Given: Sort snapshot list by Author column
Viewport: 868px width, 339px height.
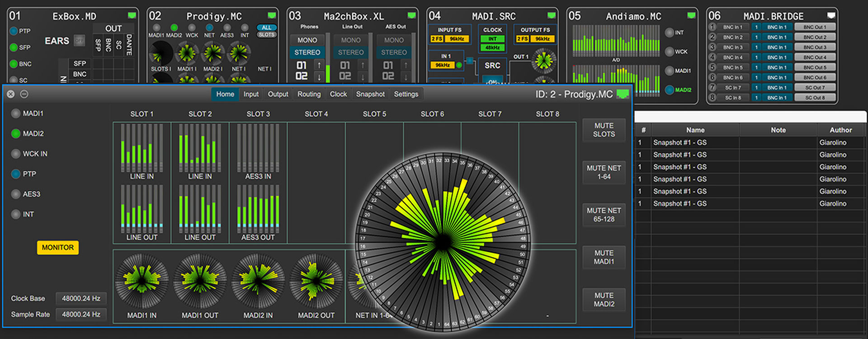Looking at the screenshot, I should pyautogui.click(x=840, y=130).
